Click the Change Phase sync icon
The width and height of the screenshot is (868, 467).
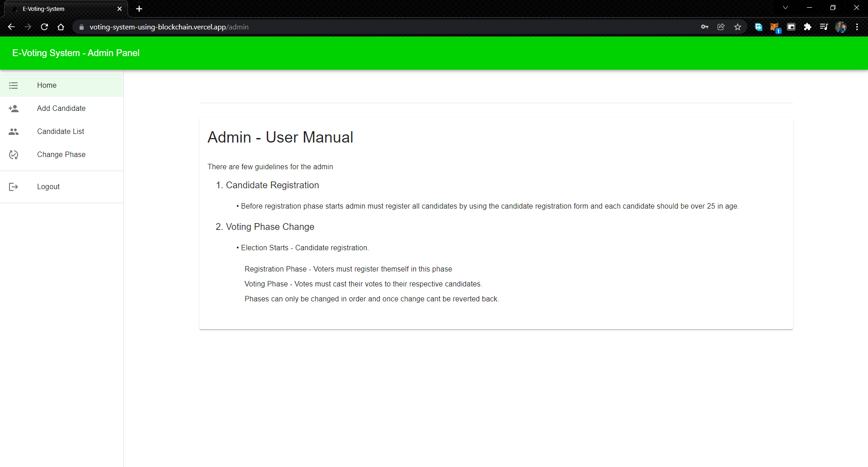click(14, 154)
